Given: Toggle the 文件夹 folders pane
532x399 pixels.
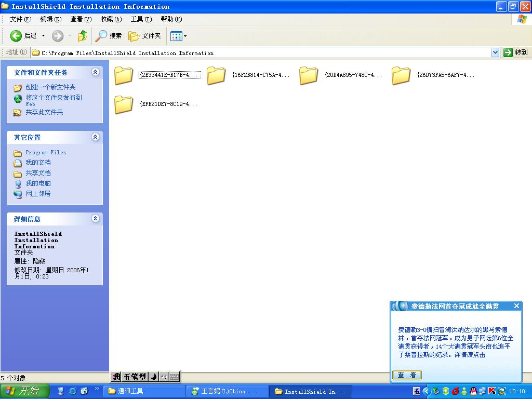Looking at the screenshot, I should click(x=144, y=36).
